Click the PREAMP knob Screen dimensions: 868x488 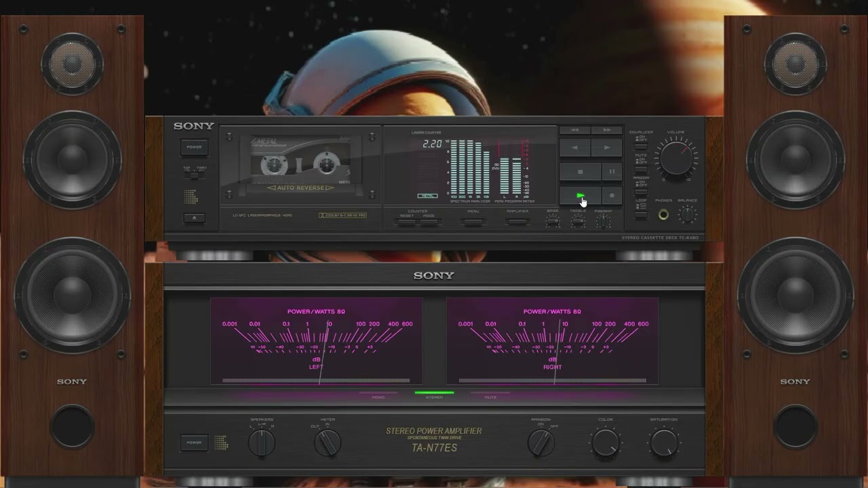click(x=603, y=222)
